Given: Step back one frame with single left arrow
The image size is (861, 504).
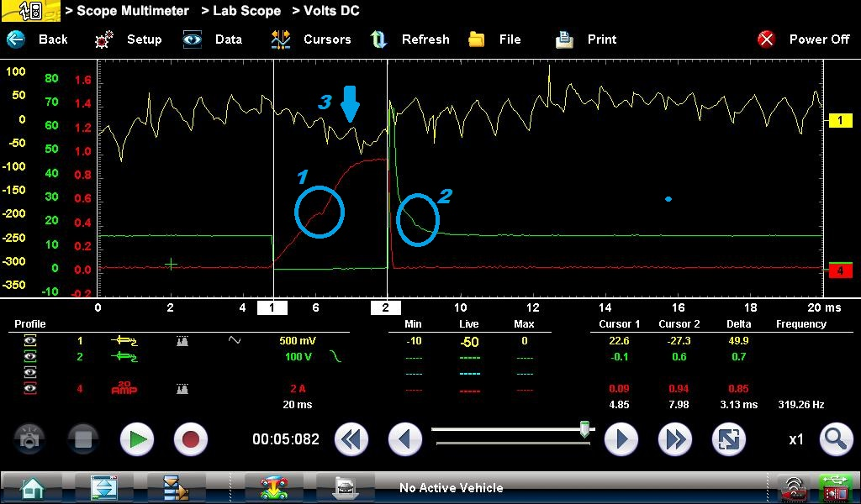Looking at the screenshot, I should (405, 439).
